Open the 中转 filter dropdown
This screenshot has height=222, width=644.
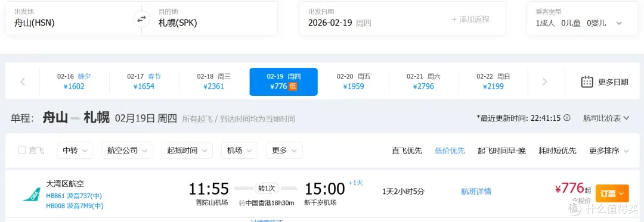(x=75, y=151)
